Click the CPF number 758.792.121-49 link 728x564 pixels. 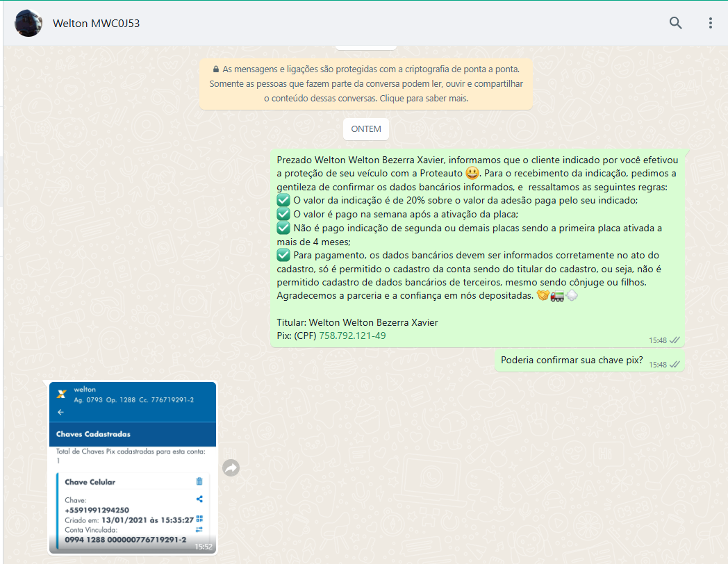pyautogui.click(x=352, y=335)
